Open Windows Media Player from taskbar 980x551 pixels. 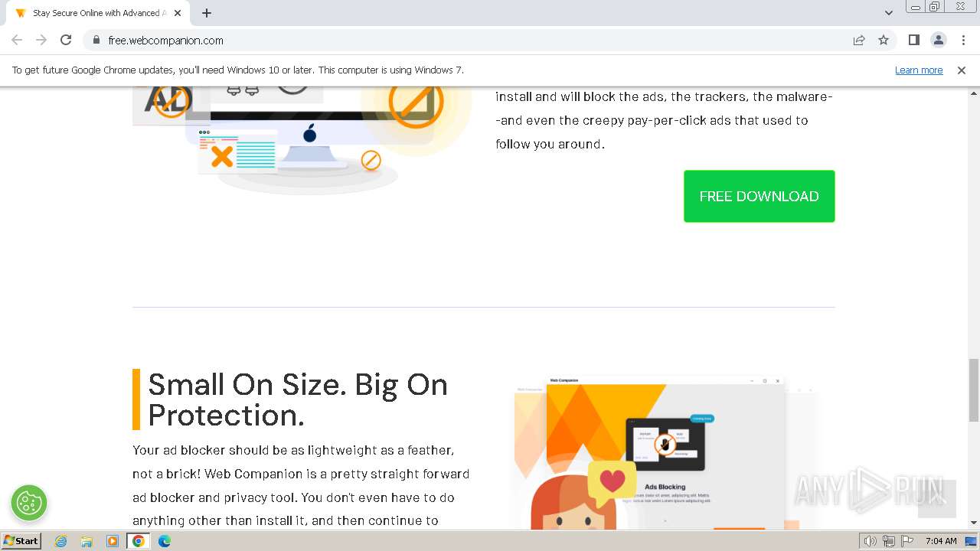click(113, 541)
